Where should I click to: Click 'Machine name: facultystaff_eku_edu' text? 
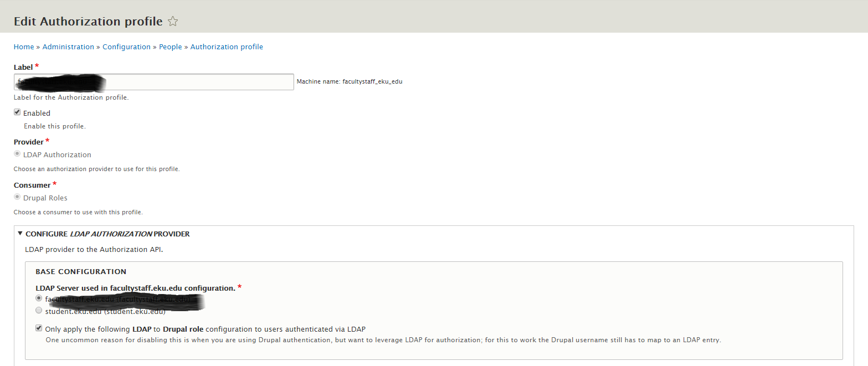[350, 81]
